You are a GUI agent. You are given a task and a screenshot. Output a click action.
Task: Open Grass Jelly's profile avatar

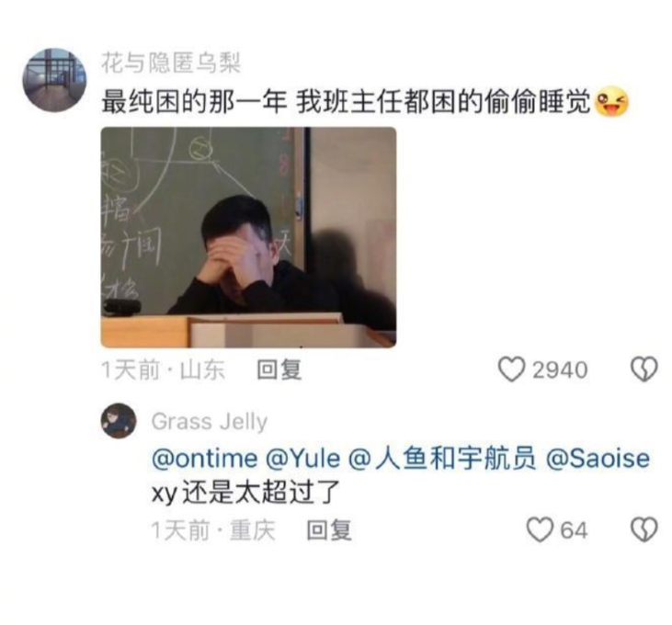[119, 421]
